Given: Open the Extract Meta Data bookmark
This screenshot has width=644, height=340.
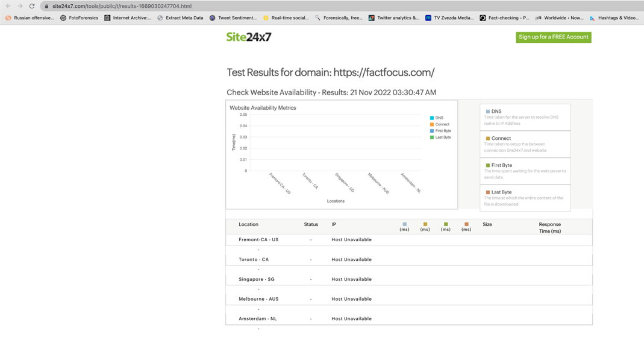Looking at the screenshot, I should coord(180,18).
